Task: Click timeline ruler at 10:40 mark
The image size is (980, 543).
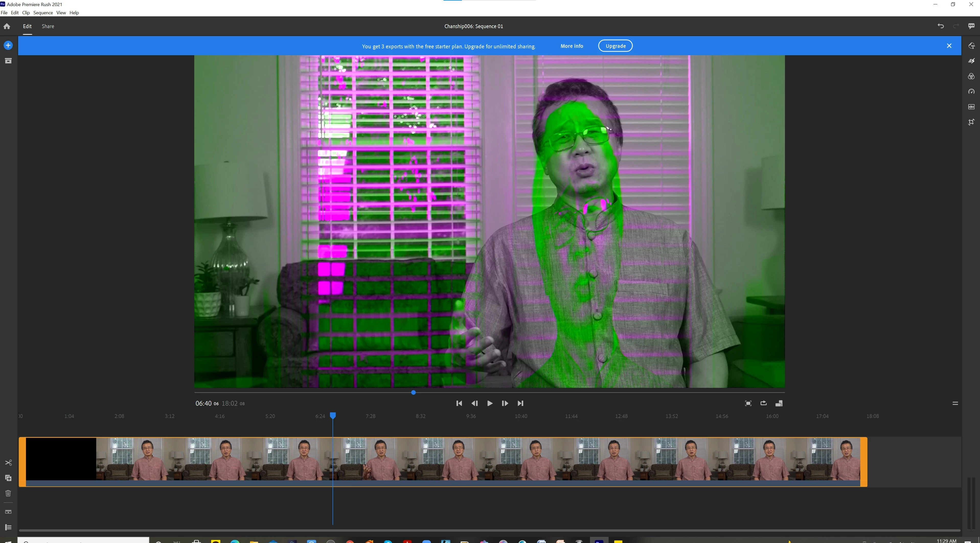Action: [x=521, y=416]
